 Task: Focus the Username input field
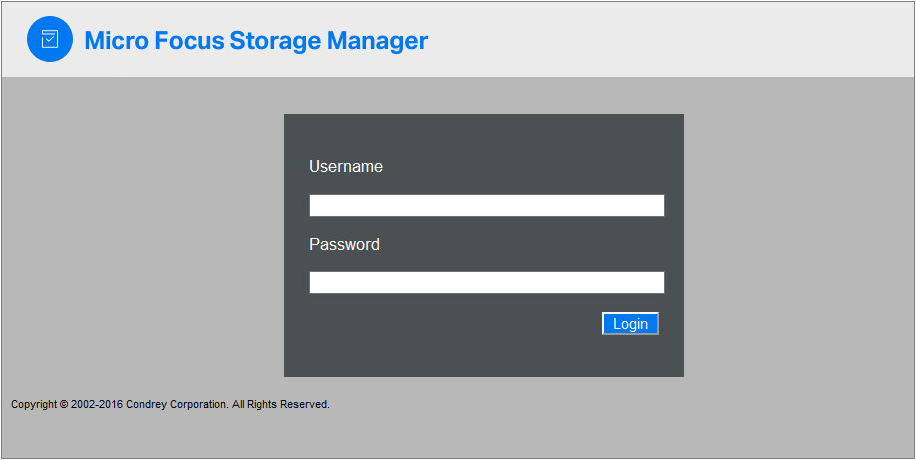486,205
